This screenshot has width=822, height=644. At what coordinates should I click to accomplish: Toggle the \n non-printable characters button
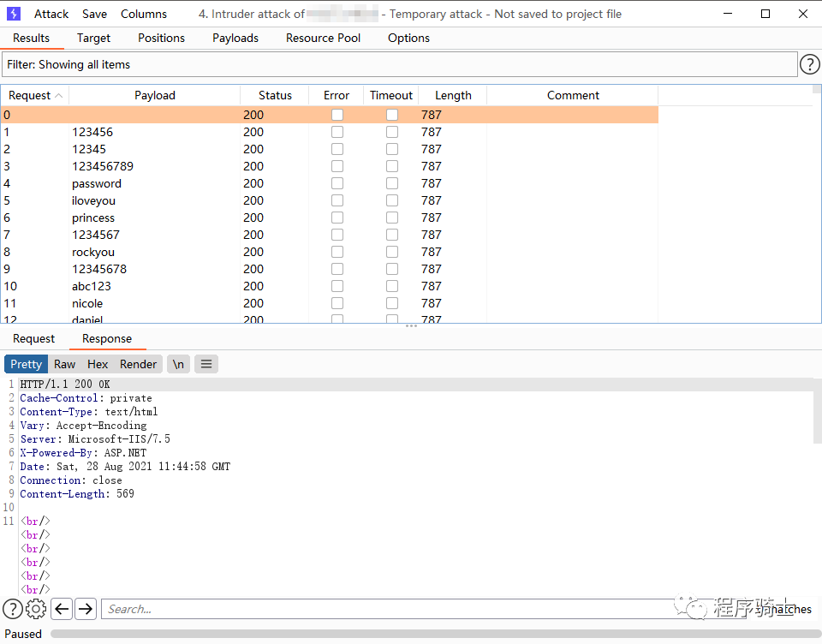coord(178,364)
